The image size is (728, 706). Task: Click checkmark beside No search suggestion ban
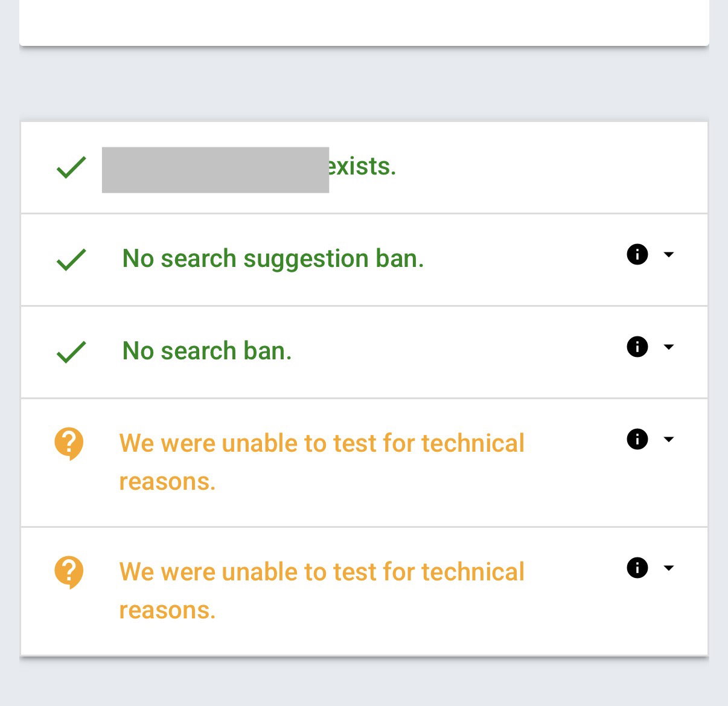coord(71,260)
